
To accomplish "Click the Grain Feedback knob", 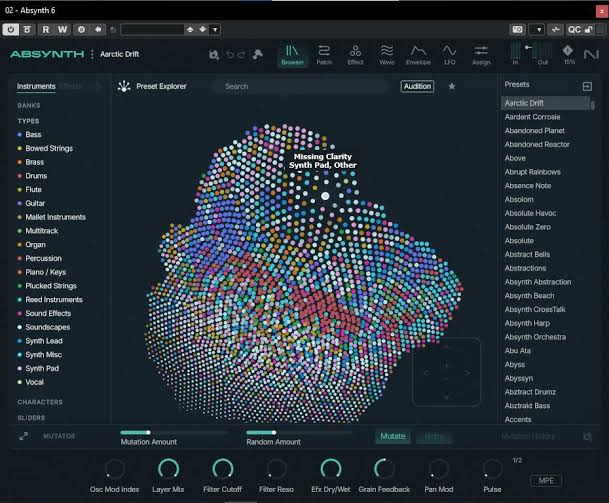I will (384, 469).
